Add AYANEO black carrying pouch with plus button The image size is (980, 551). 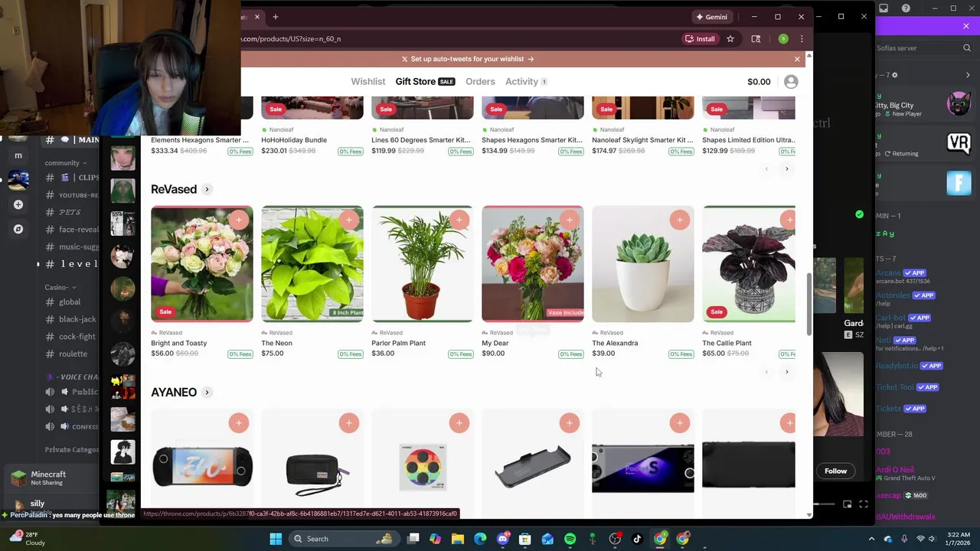point(349,423)
